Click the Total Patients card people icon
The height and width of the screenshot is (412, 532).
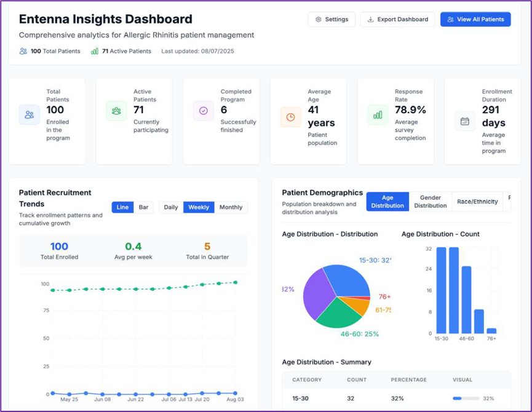coord(29,114)
